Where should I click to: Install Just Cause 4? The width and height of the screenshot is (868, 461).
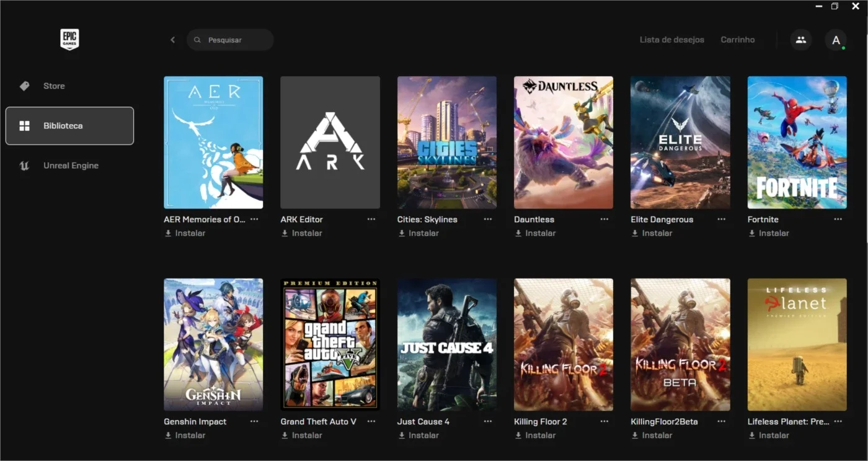418,436
